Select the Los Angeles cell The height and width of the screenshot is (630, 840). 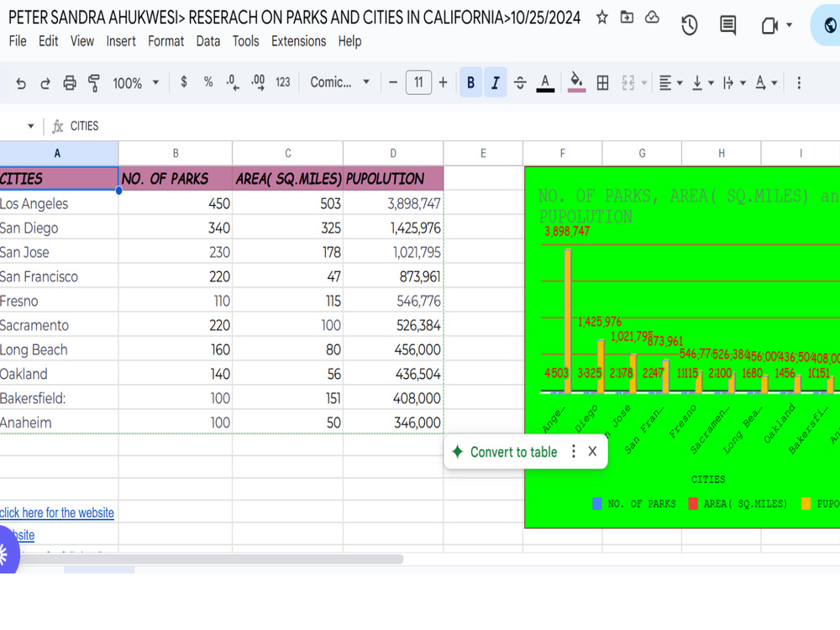[x=59, y=203]
